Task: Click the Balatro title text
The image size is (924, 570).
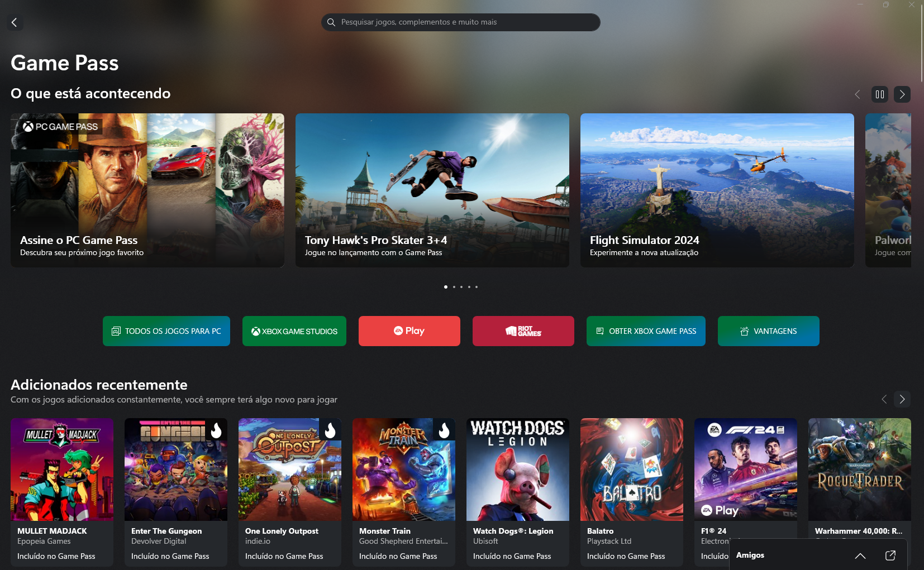Action: tap(601, 531)
